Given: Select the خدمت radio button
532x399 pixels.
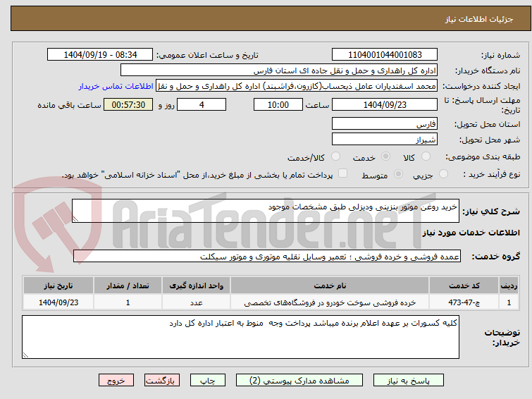Looking at the screenshot, I should coord(385,156).
